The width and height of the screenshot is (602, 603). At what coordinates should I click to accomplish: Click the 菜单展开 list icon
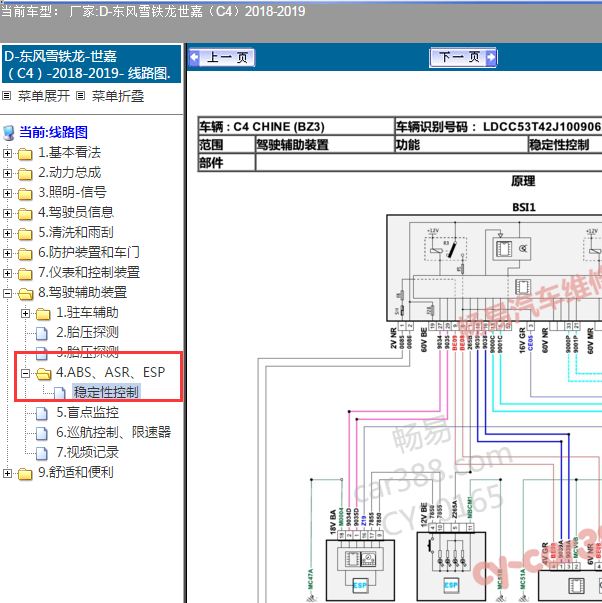[x=7, y=95]
